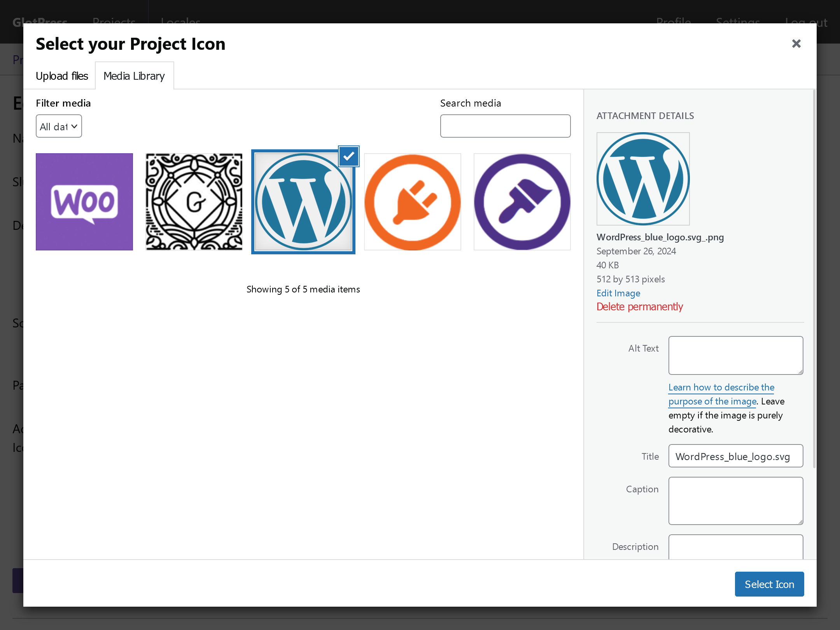Open the Media Library tab
The height and width of the screenshot is (630, 840).
point(134,76)
